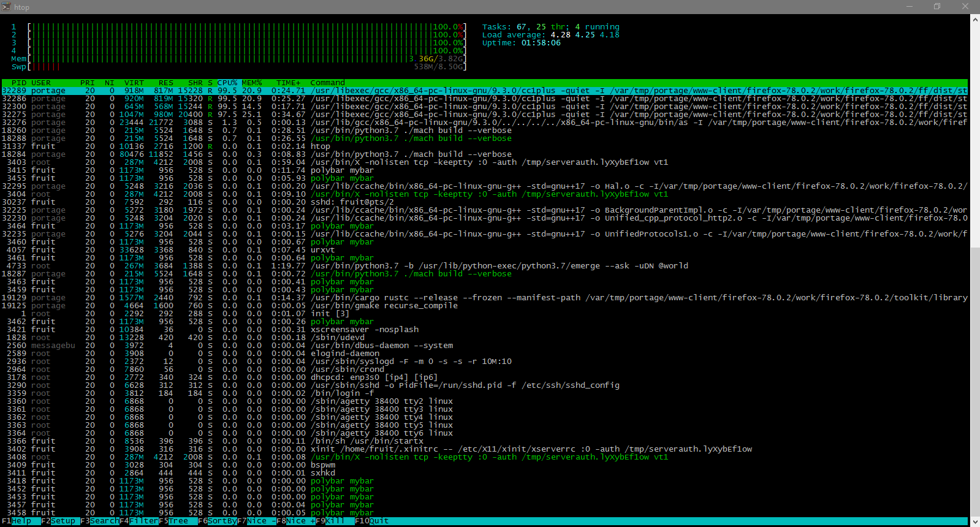
Task: Sort by the PID column header
Action: pyautogui.click(x=19, y=83)
